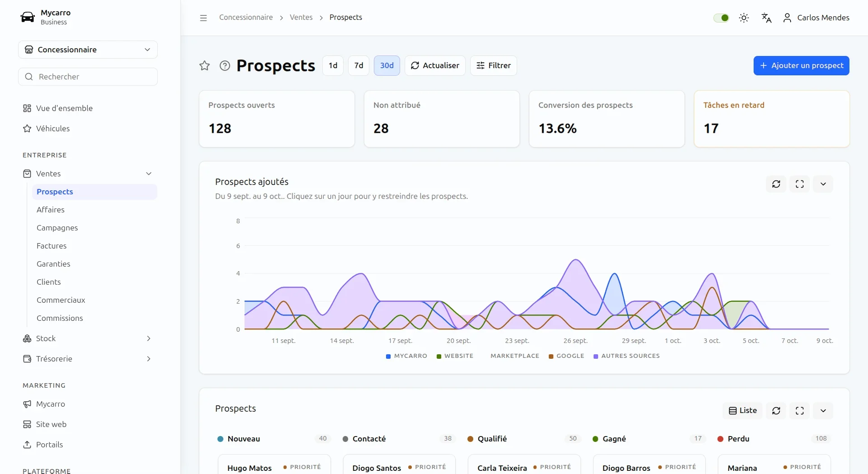This screenshot has height=474, width=868.
Task: Toggle WEBSITE series in chart legend
Action: [x=455, y=356]
